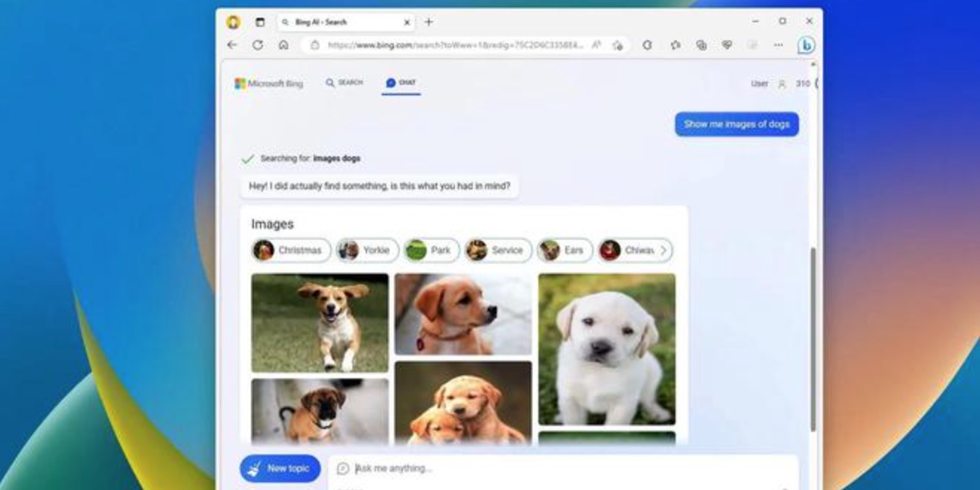This screenshot has height=490, width=980.
Task: Go back with the browser back arrow
Action: point(232,45)
